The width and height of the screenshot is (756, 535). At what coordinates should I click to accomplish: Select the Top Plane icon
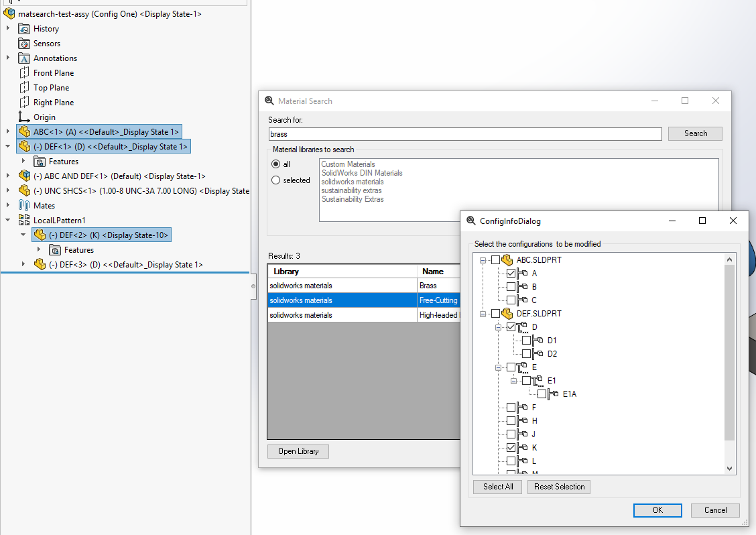coord(24,88)
